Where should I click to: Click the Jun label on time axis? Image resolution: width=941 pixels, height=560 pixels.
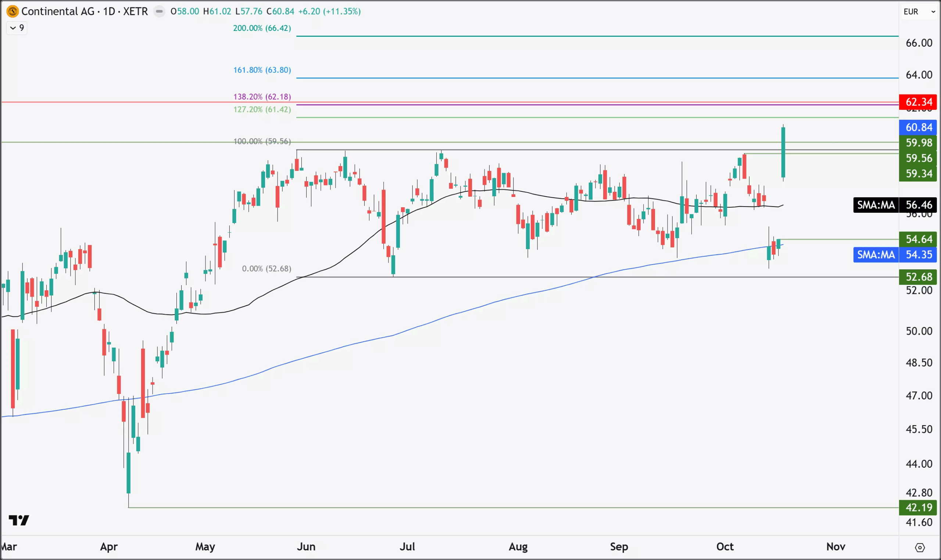[306, 546]
